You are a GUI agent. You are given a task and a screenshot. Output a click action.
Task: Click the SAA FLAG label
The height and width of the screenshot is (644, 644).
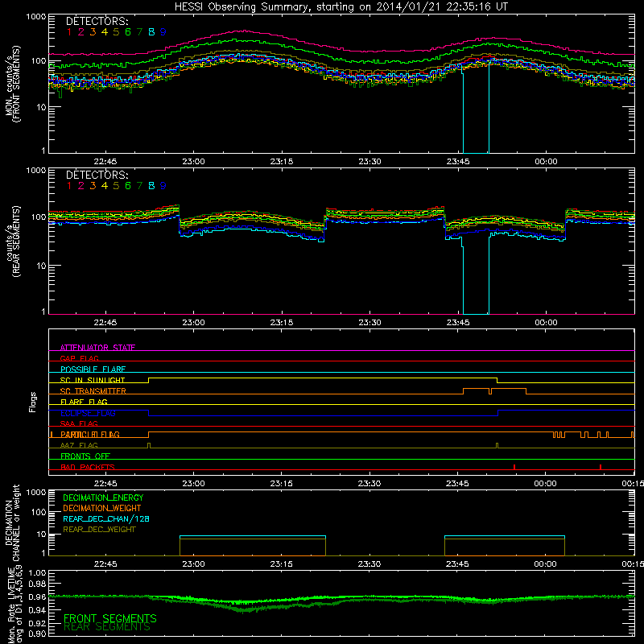(x=79, y=424)
